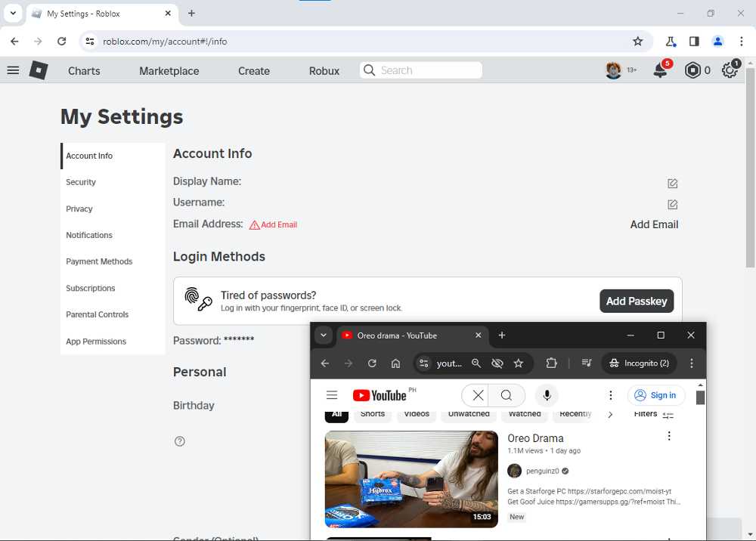The width and height of the screenshot is (756, 541).
Task: Toggle third-party cookie blocking eye icon
Action: tap(497, 363)
